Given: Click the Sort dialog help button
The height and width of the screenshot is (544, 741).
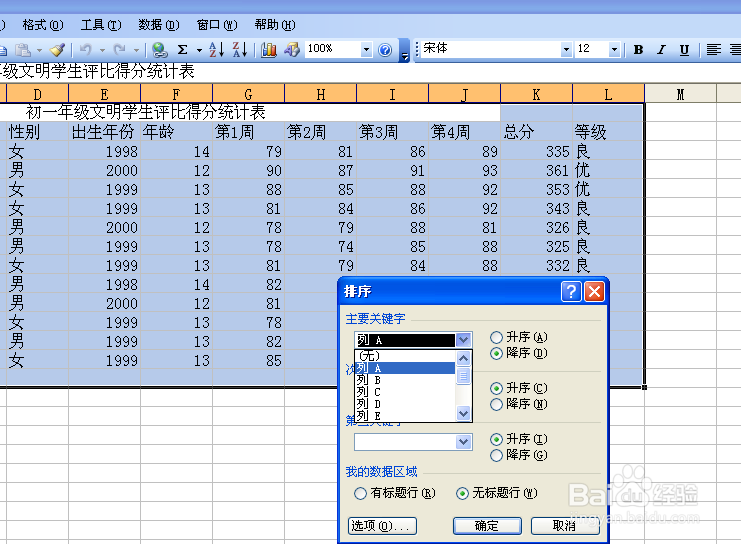Looking at the screenshot, I should tap(571, 292).
